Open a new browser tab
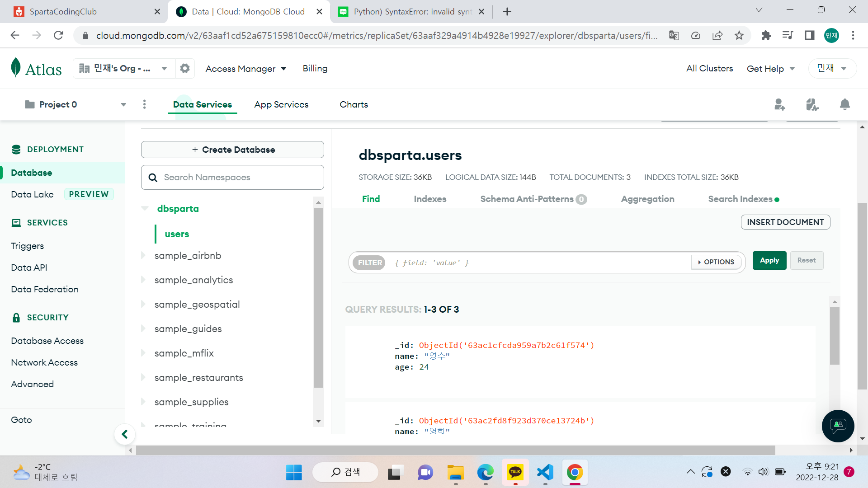This screenshot has height=488, width=868. (507, 12)
